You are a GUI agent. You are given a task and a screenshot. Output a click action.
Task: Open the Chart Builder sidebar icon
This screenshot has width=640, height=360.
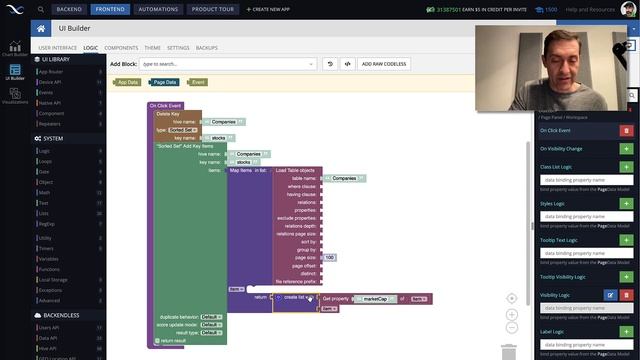coord(15,49)
